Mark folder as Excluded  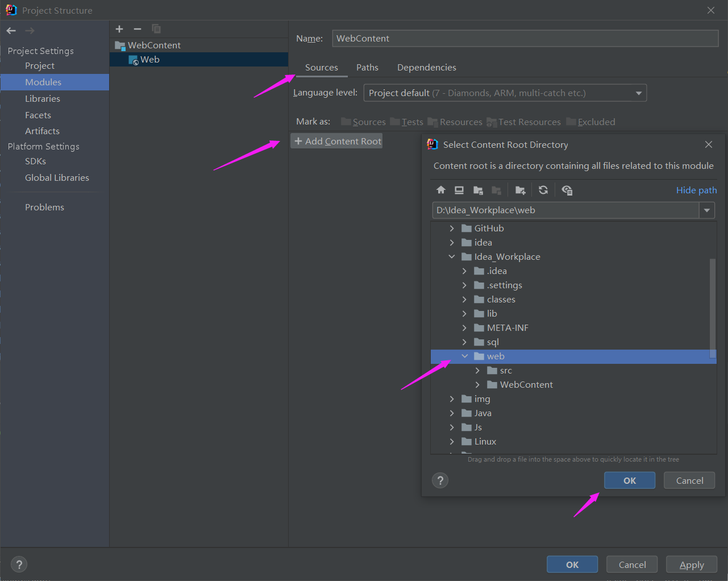click(590, 122)
